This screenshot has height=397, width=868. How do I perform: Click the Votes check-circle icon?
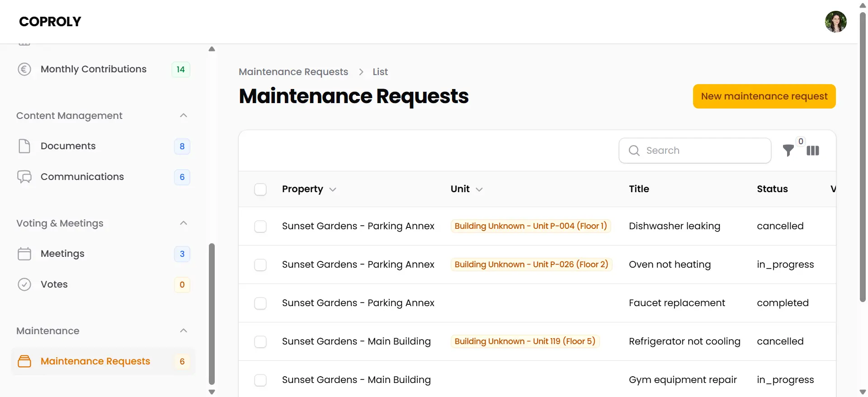click(x=24, y=284)
